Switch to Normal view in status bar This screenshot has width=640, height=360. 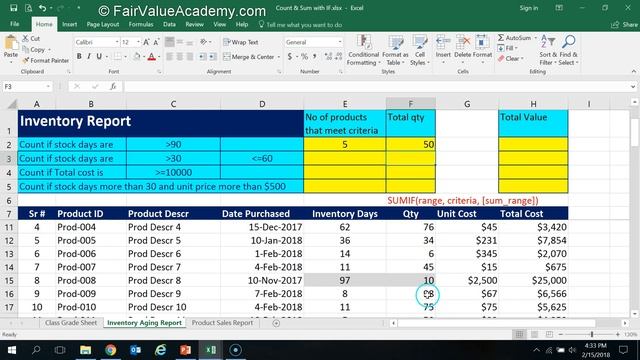(519, 334)
